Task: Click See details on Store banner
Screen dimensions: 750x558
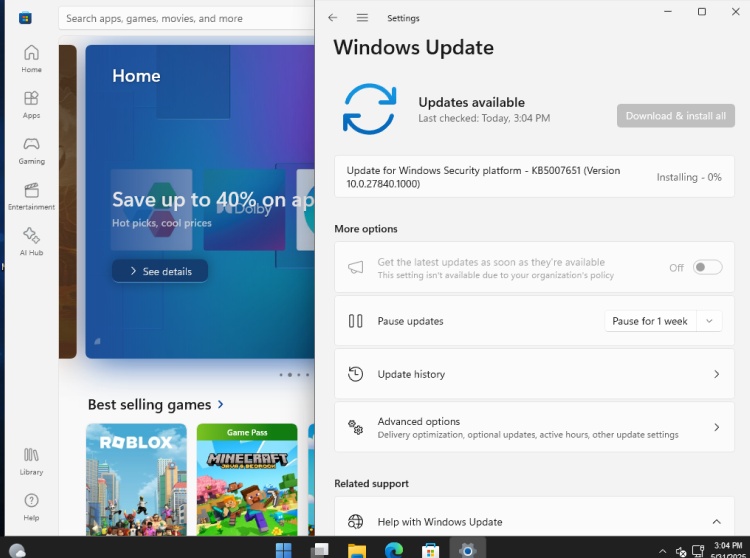Action: (160, 271)
